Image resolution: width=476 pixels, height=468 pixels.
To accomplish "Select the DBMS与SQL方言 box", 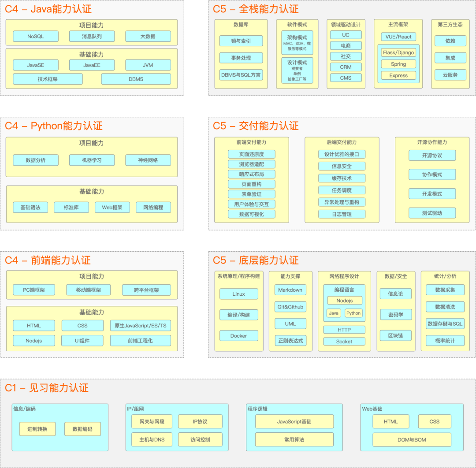I will [241, 74].
